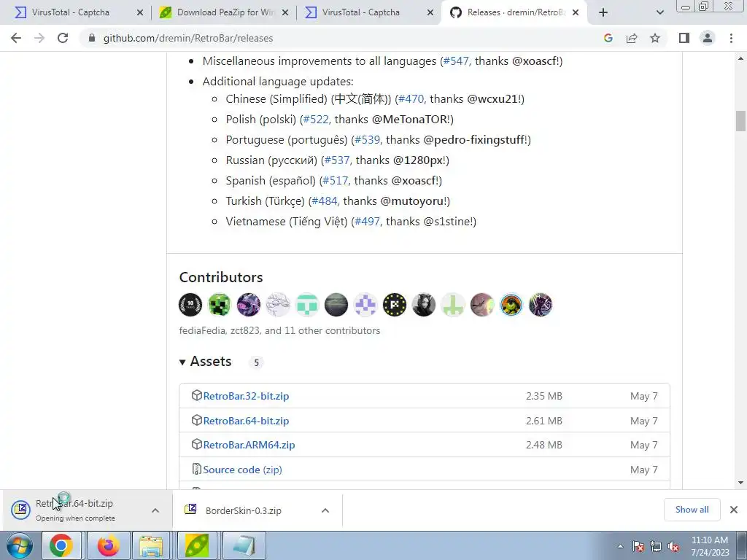
Task: Close the Download PeaZip tab
Action: click(x=285, y=13)
